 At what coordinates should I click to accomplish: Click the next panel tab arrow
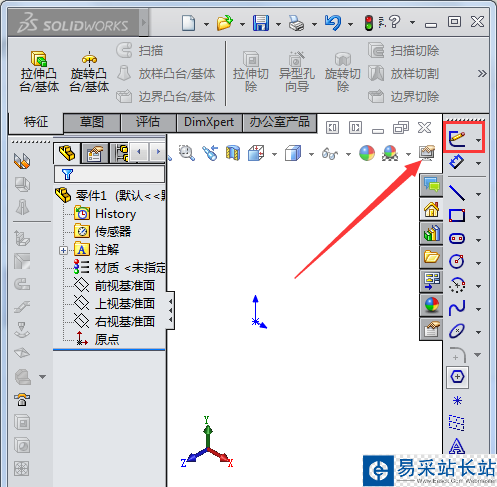158,152
